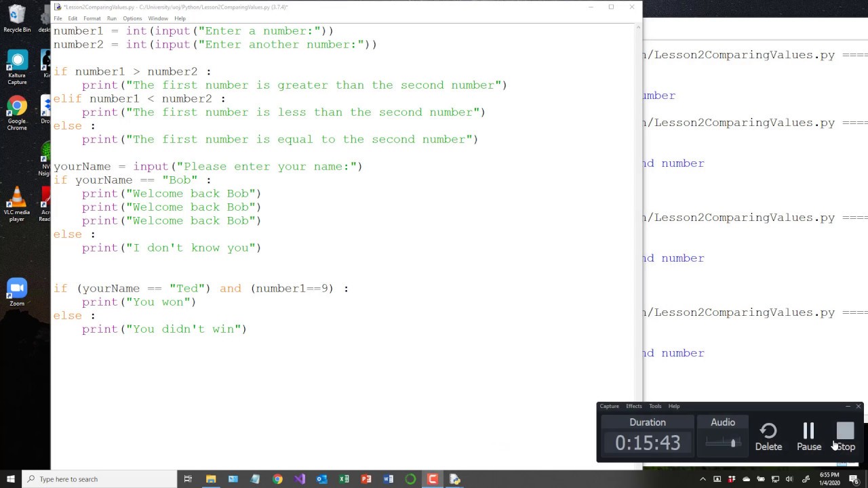868x488 pixels.
Task: Click the "The first number is greater" print line
Action: click(x=294, y=85)
